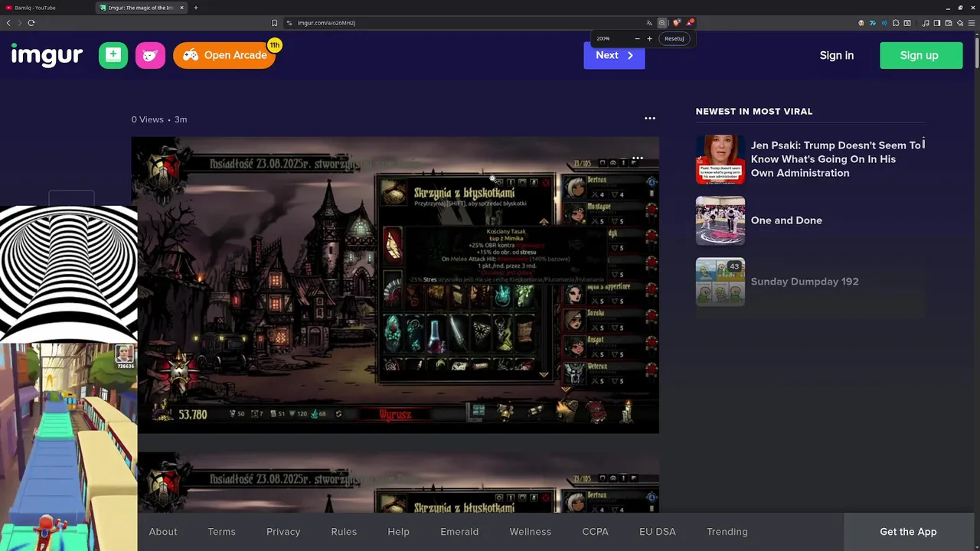Open post options three-dot menu
The image size is (980, 551).
(650, 119)
